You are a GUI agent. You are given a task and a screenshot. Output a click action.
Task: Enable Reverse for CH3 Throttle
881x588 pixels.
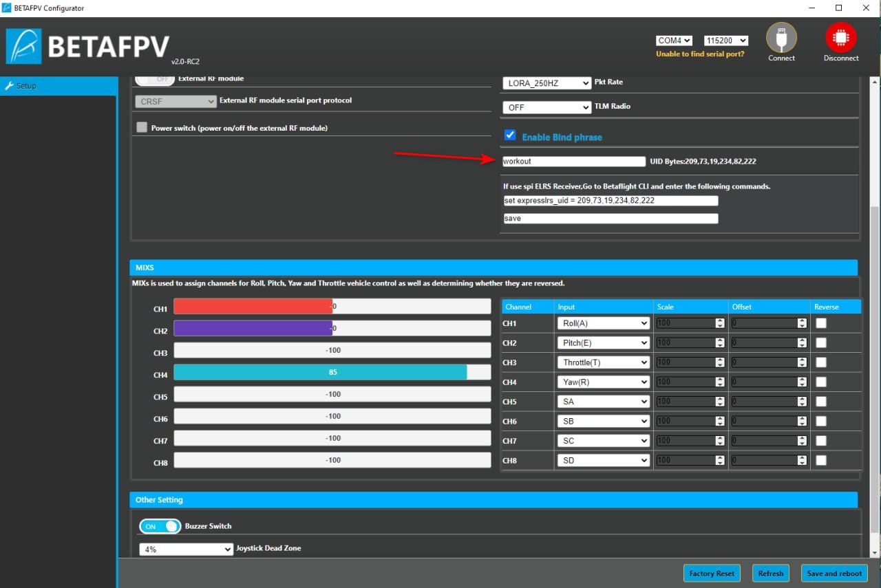coord(821,362)
